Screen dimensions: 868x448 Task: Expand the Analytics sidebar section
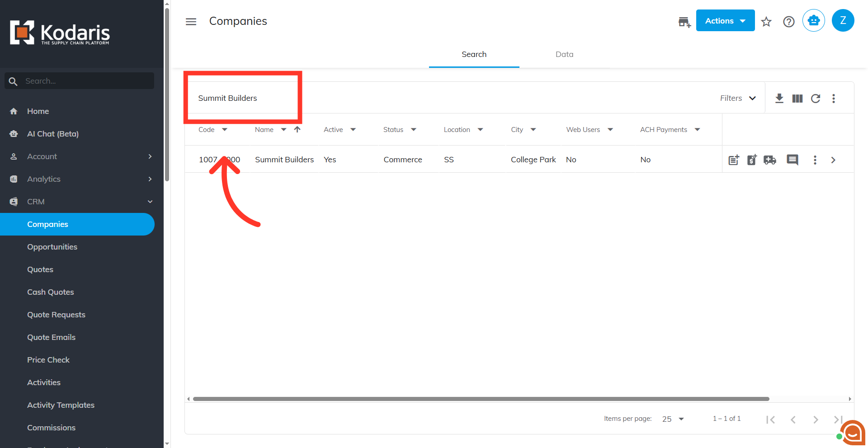coord(81,179)
